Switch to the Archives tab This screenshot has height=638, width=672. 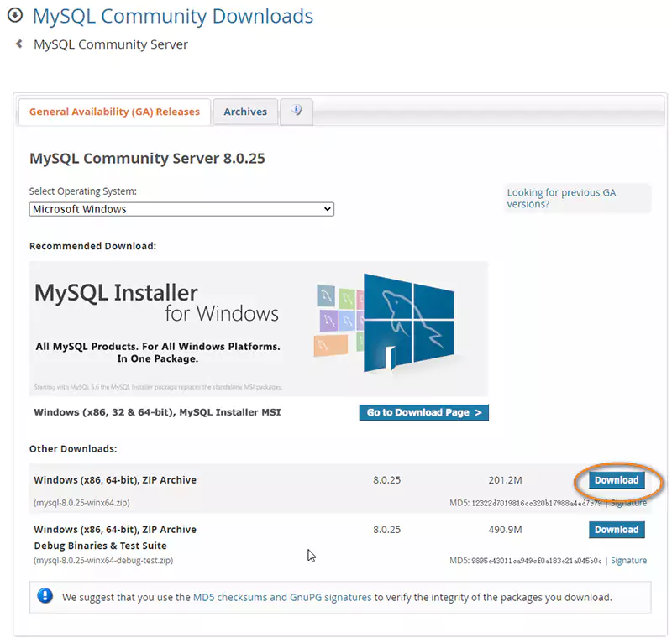245,112
